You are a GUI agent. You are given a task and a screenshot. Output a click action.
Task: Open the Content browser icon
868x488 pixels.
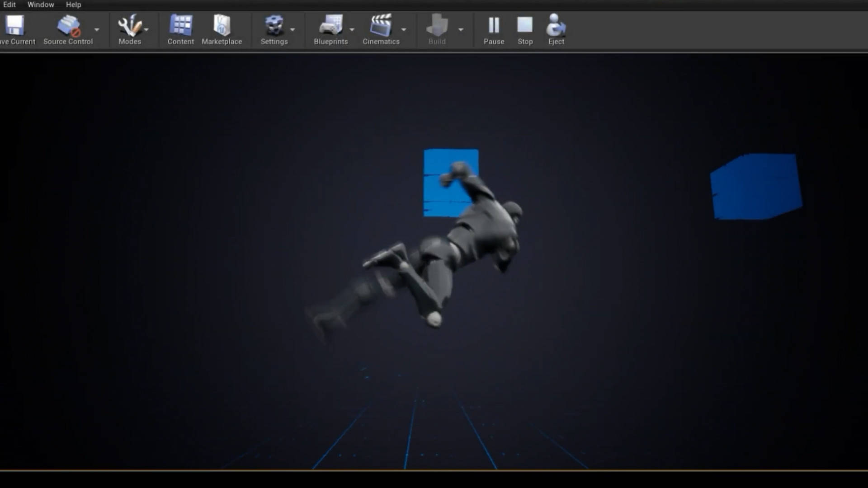coord(181,25)
